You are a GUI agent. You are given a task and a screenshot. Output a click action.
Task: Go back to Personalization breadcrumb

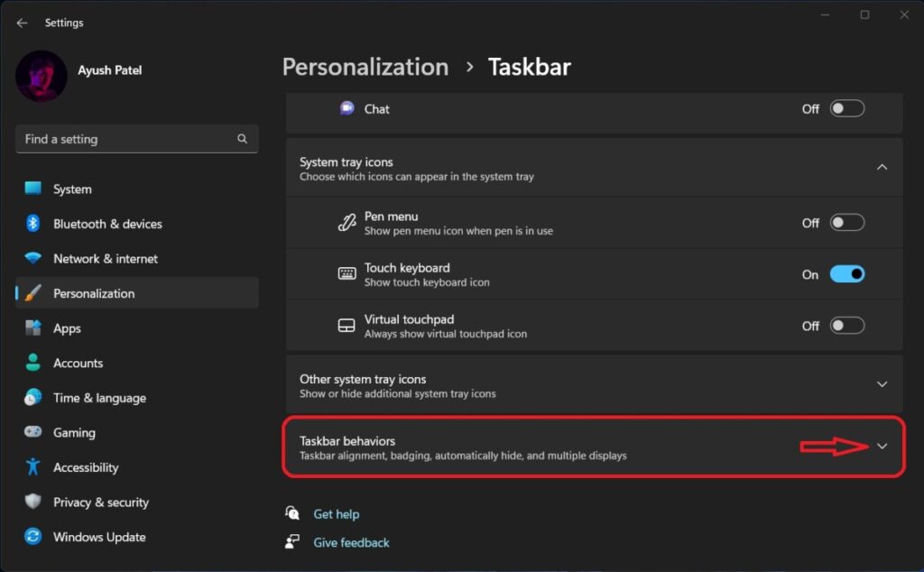click(x=365, y=67)
